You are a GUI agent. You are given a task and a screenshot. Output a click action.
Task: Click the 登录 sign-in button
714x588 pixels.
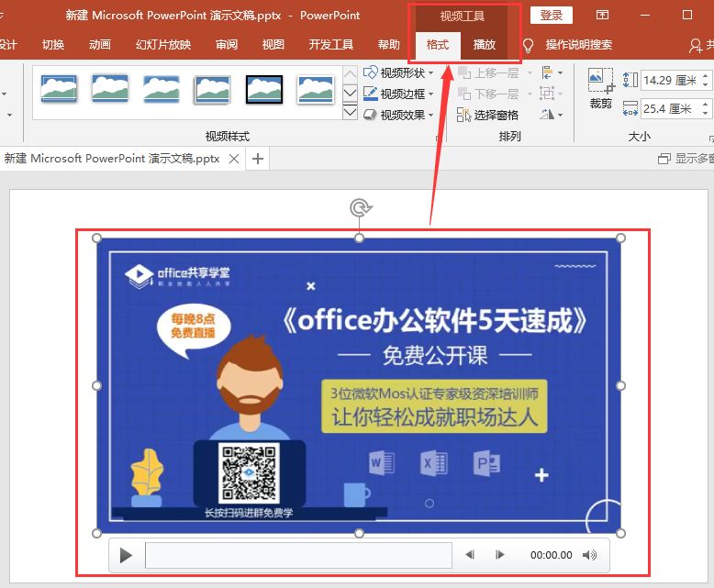[551, 16]
